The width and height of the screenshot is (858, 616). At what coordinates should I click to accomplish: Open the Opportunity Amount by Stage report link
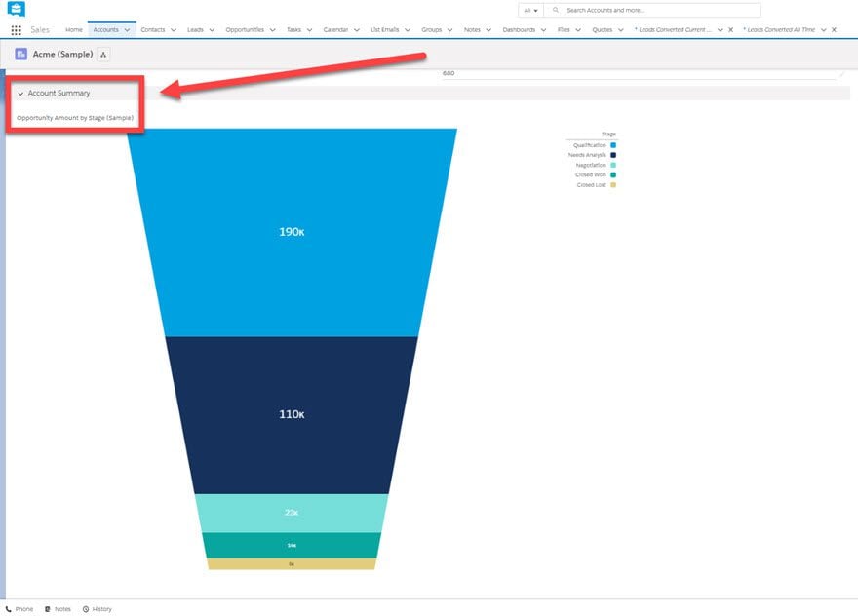coord(75,118)
